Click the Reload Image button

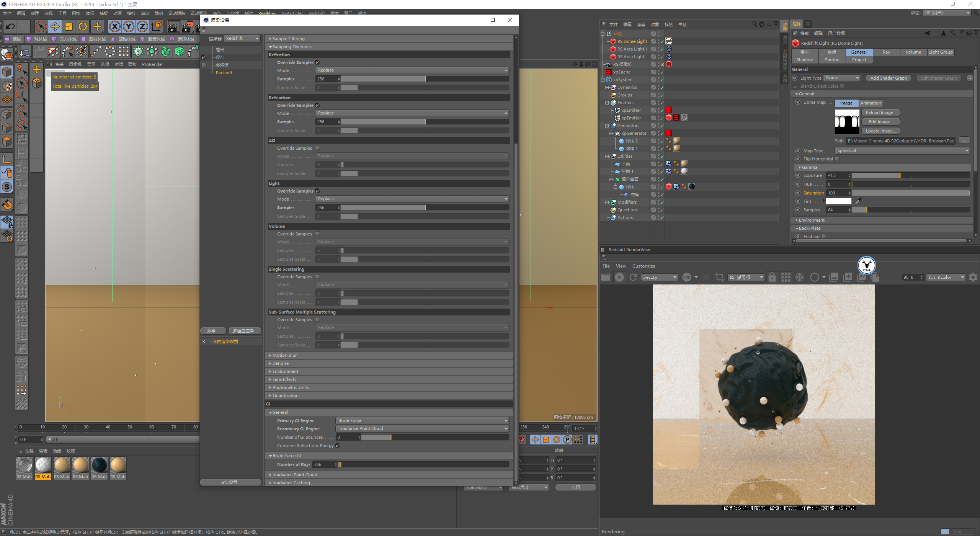(x=880, y=113)
